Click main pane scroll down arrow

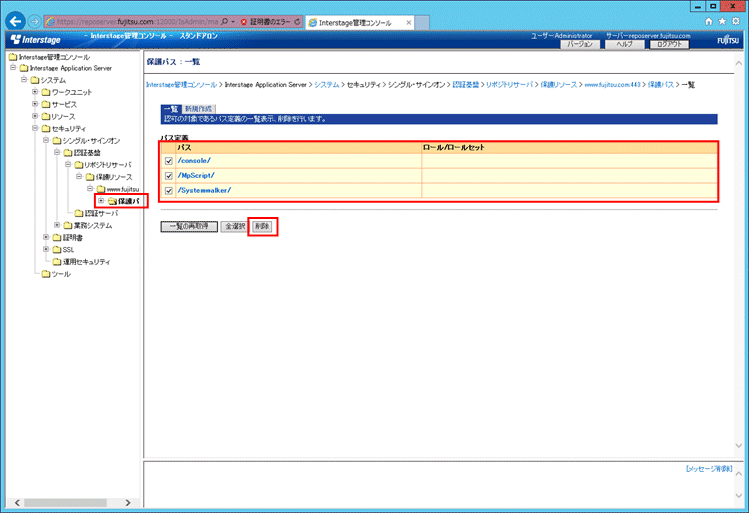(738, 446)
